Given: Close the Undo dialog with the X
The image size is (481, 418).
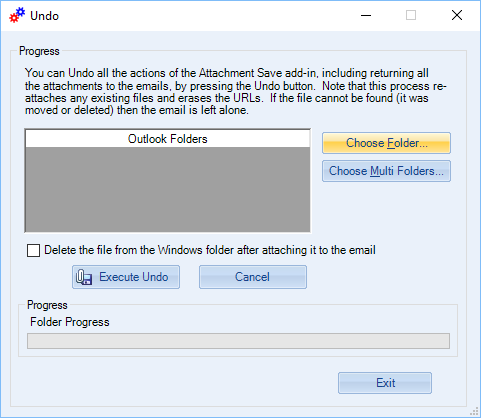Looking at the screenshot, I should (x=457, y=15).
